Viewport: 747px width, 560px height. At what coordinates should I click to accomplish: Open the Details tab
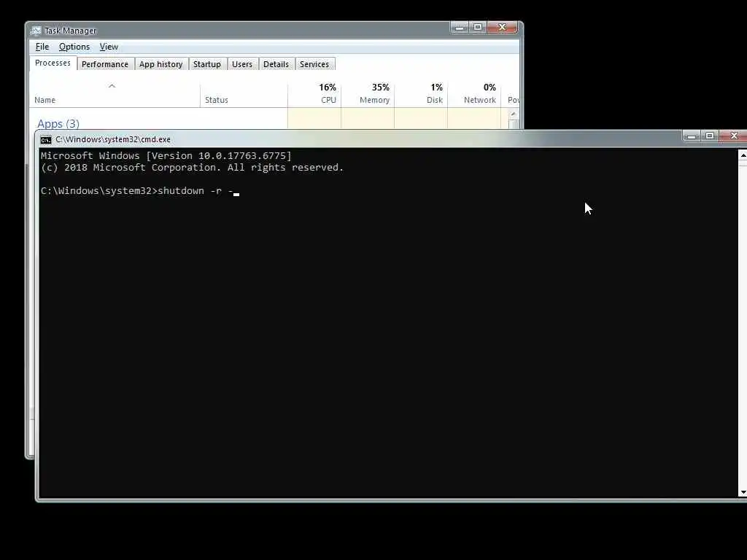276,64
